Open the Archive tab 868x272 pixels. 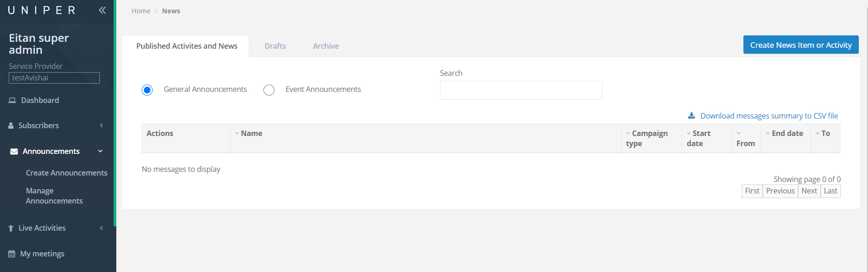[x=326, y=46]
